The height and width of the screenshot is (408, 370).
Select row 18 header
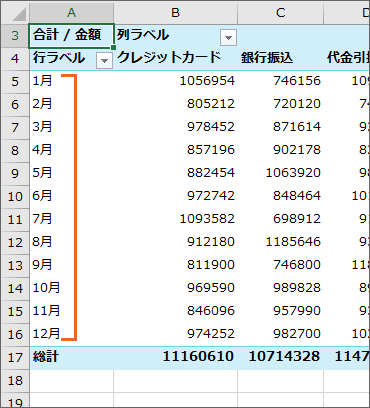(15, 381)
